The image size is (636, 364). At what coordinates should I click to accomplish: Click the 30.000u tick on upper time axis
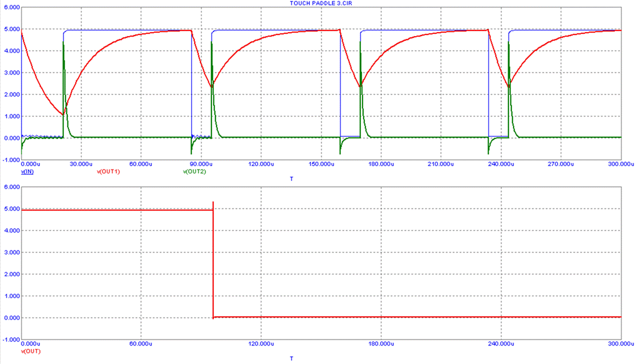[80, 164]
